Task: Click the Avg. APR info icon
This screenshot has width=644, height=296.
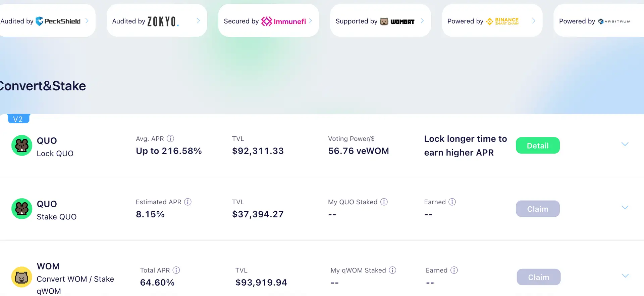Action: tap(170, 138)
